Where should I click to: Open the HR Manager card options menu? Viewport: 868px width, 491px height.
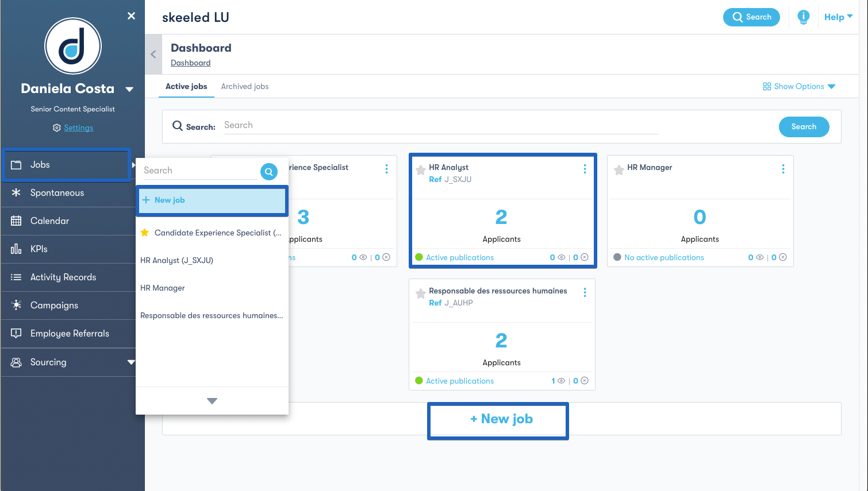(783, 169)
